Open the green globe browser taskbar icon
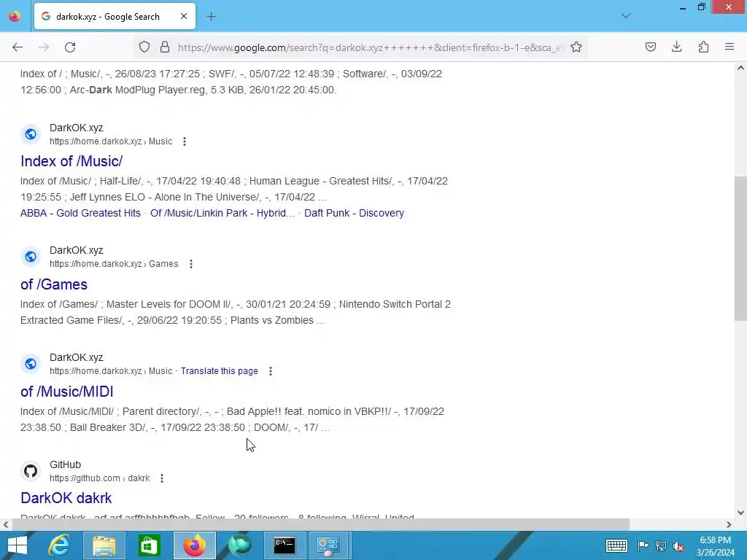747x560 pixels. (x=239, y=545)
